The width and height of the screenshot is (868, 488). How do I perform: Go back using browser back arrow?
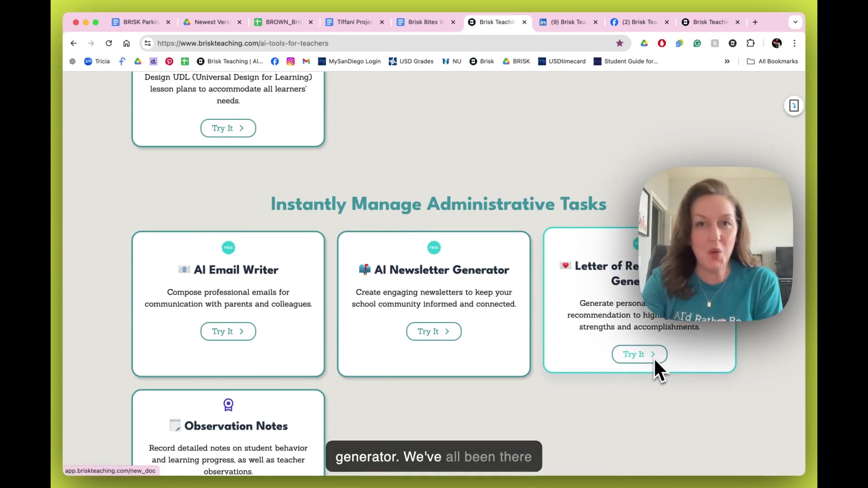pyautogui.click(x=73, y=43)
